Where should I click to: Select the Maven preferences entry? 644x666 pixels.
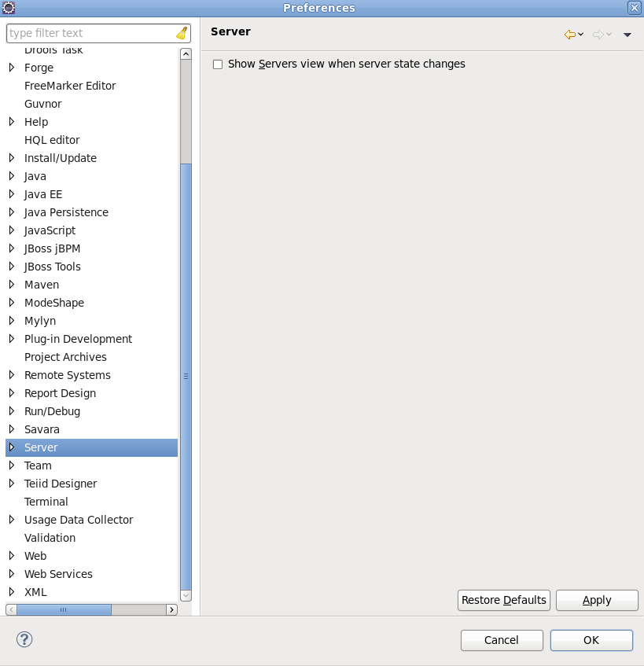click(42, 285)
